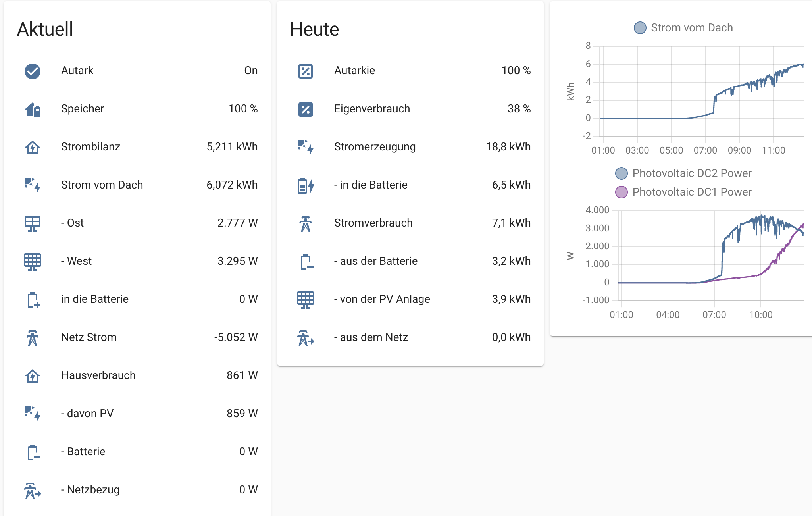Click the Hausverbrauch home lightning icon
The width and height of the screenshot is (812, 516).
pyautogui.click(x=33, y=376)
